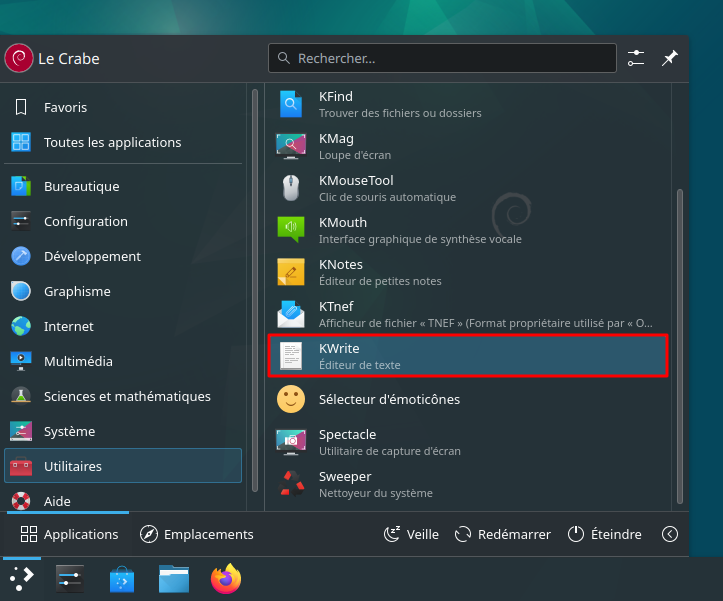
Task: Select the Multimédia category label
Action: [x=78, y=361]
